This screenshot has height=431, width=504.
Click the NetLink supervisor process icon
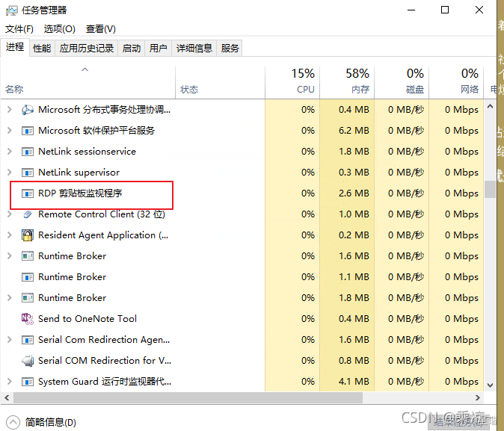(28, 173)
